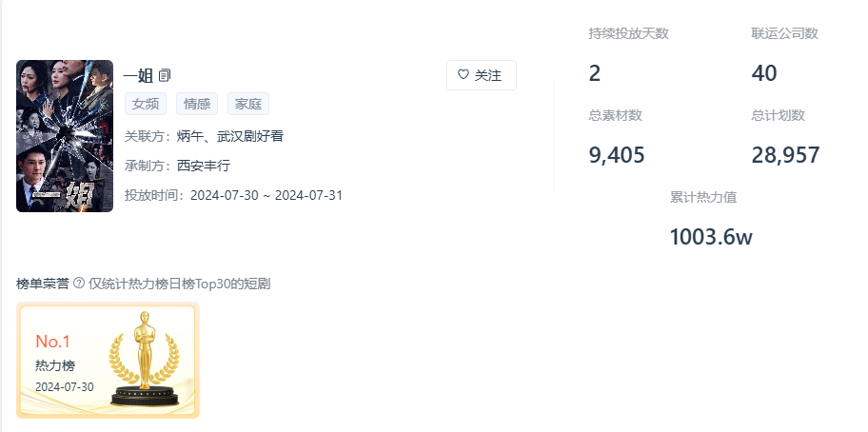Open the related party link 武汉剧好看
Image resolution: width=868 pixels, height=432 pixels.
pos(250,136)
